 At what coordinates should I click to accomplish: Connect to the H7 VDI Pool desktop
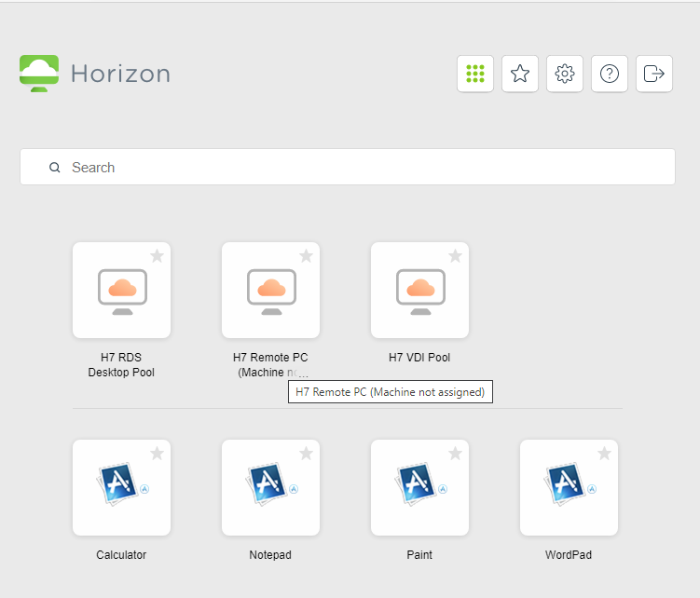[x=419, y=291]
